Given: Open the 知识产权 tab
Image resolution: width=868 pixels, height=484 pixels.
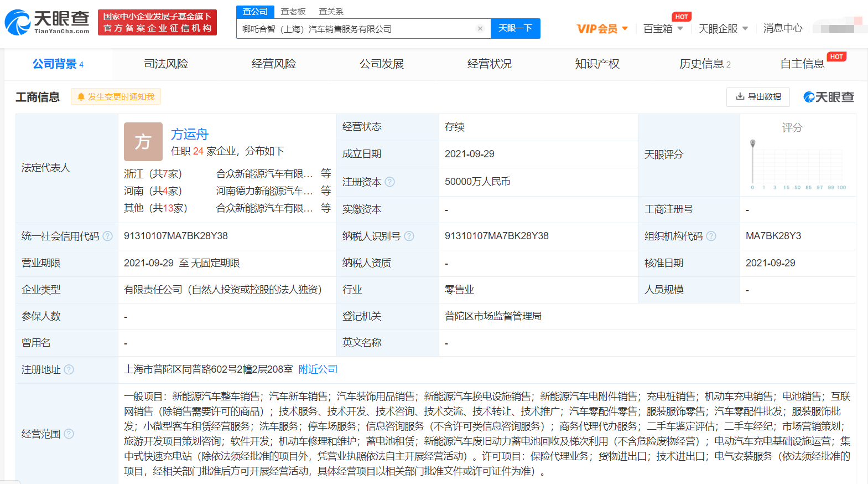Looking at the screenshot, I should [x=597, y=64].
